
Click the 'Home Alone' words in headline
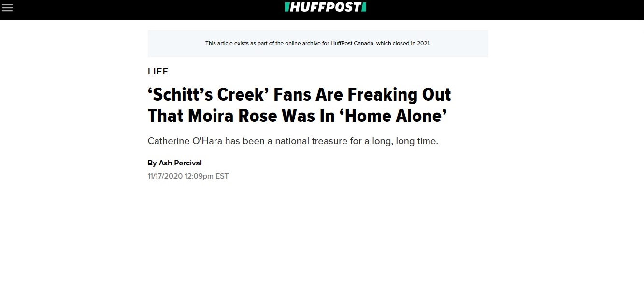click(392, 116)
